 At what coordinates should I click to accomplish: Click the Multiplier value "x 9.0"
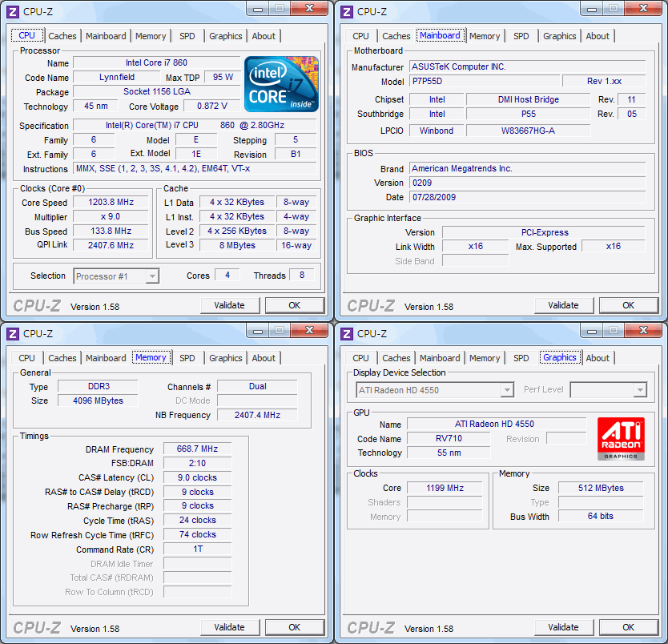coord(111,217)
